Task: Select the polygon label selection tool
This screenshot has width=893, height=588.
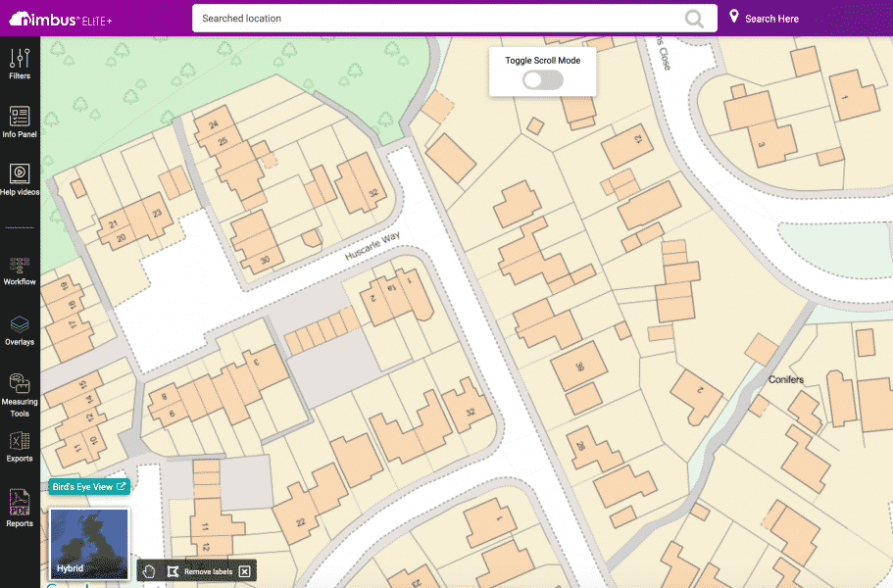Action: [172, 570]
